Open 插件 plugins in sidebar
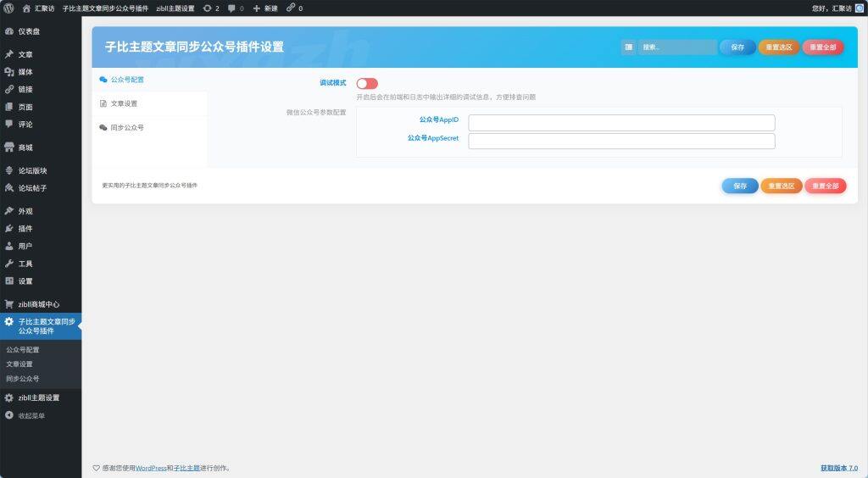868x478 pixels. point(41,229)
